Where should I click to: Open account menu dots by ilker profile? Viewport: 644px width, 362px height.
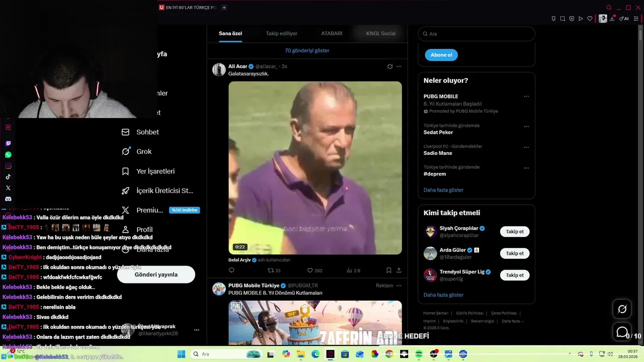point(197,330)
